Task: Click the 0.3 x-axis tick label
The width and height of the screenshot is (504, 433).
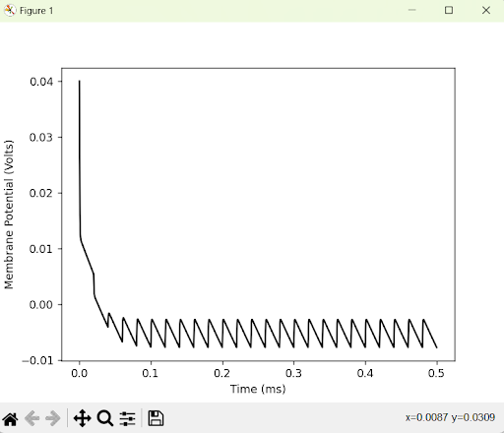Action: click(x=293, y=373)
